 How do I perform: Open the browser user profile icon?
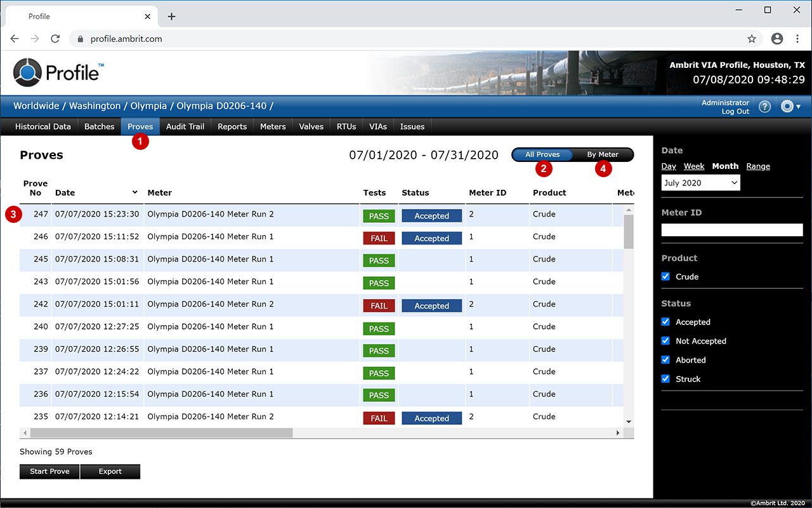click(x=777, y=39)
